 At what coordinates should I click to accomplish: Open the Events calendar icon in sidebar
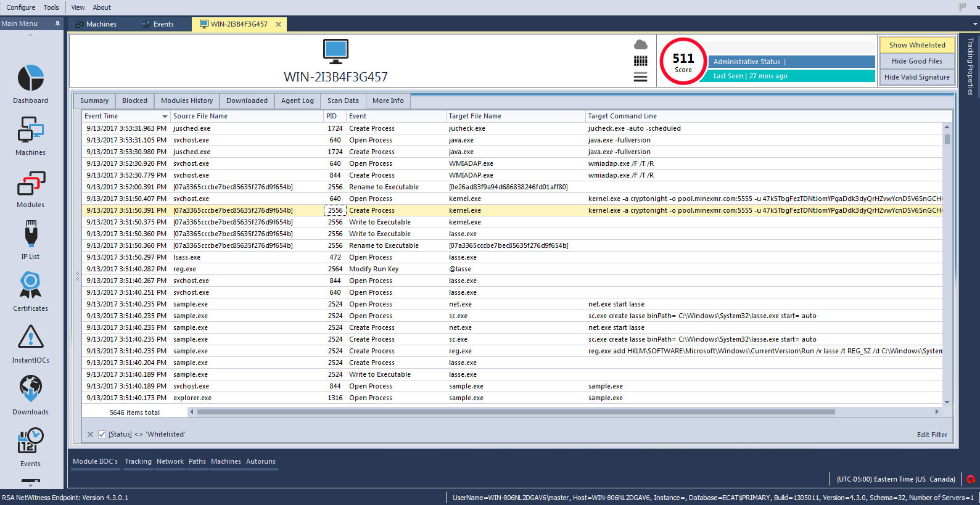30,441
